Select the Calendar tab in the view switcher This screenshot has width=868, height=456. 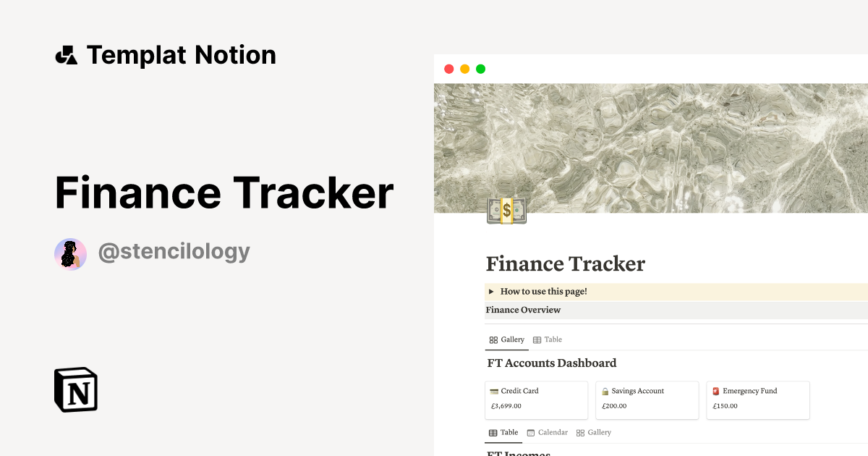tap(548, 432)
